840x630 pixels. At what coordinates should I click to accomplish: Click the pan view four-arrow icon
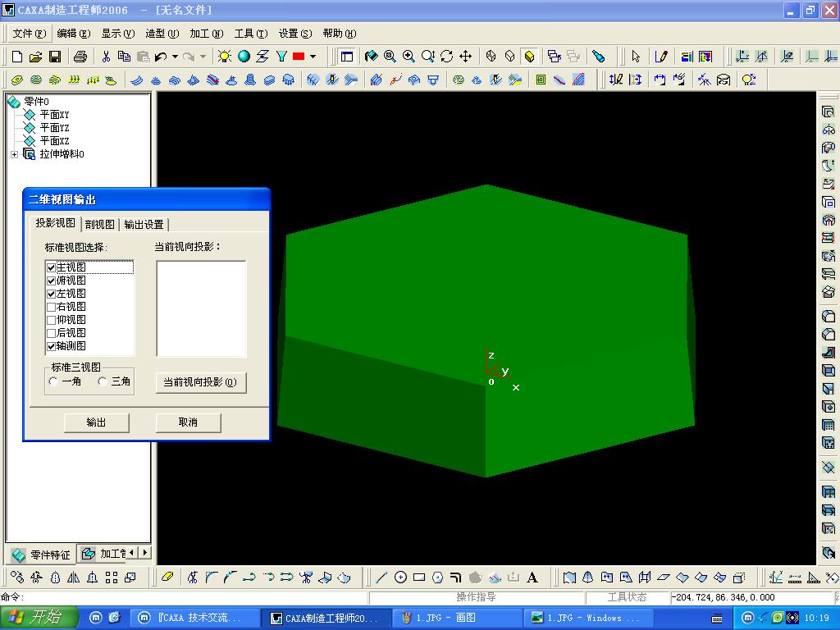point(466,57)
